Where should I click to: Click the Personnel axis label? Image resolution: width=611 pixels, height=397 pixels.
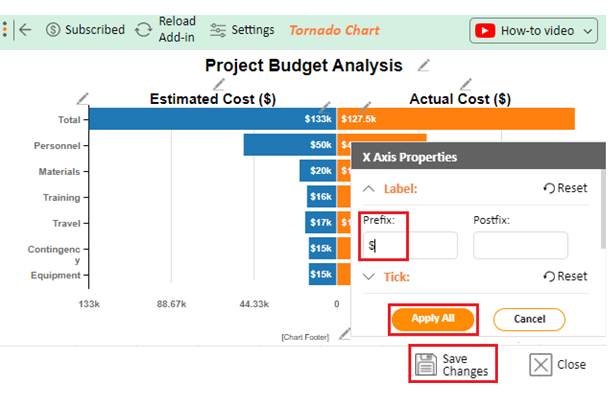coord(57,146)
